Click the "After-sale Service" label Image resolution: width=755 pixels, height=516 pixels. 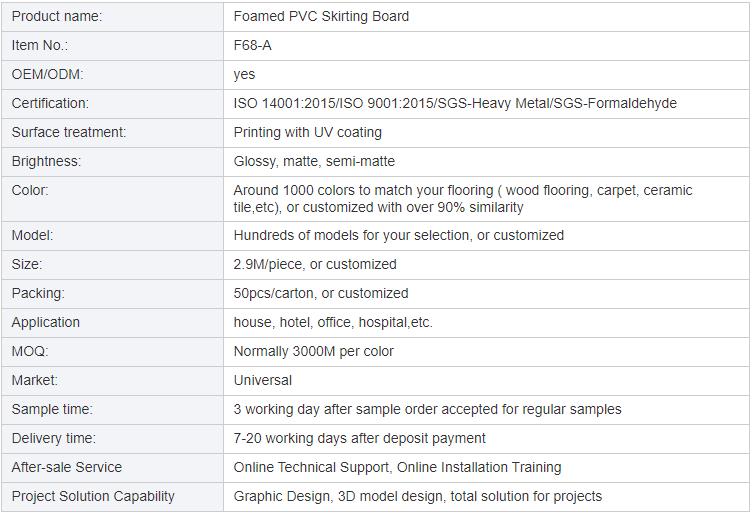click(67, 467)
